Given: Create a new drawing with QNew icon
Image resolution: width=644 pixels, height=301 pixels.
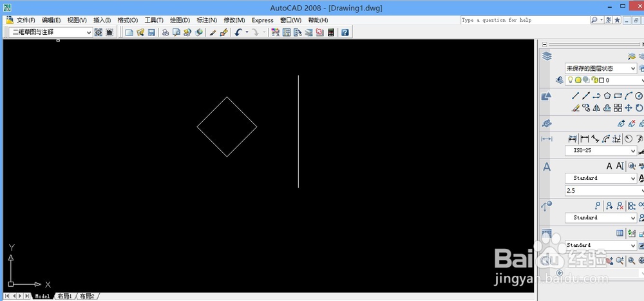Looking at the screenshot, I should tap(129, 32).
